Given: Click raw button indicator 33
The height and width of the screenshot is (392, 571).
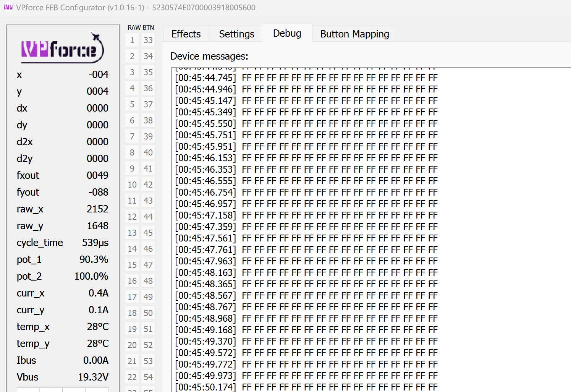Looking at the screenshot, I should 148,40.
